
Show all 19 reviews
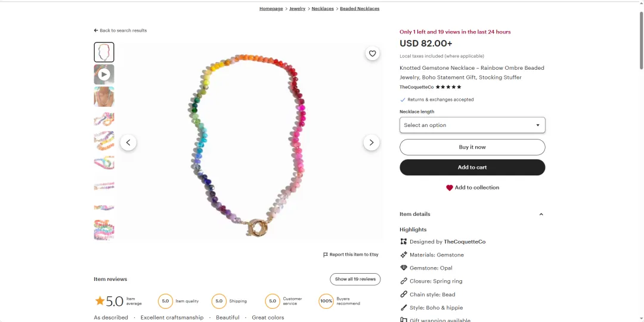pos(355,279)
